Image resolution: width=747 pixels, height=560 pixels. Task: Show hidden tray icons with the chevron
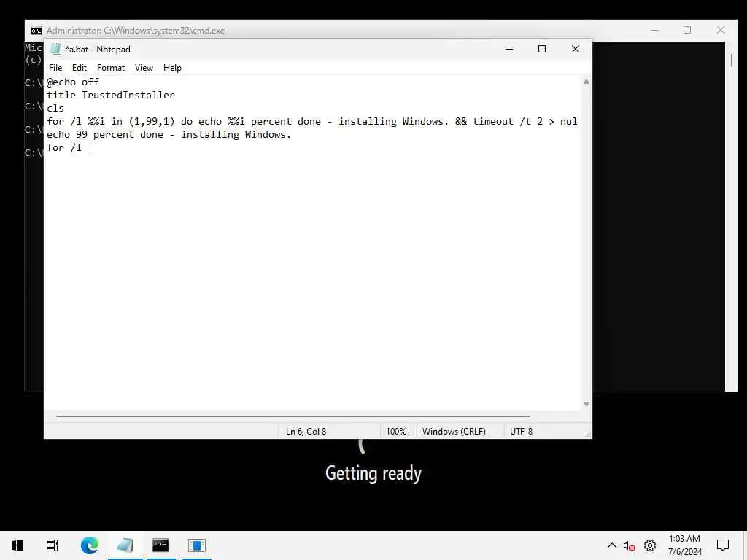(612, 545)
